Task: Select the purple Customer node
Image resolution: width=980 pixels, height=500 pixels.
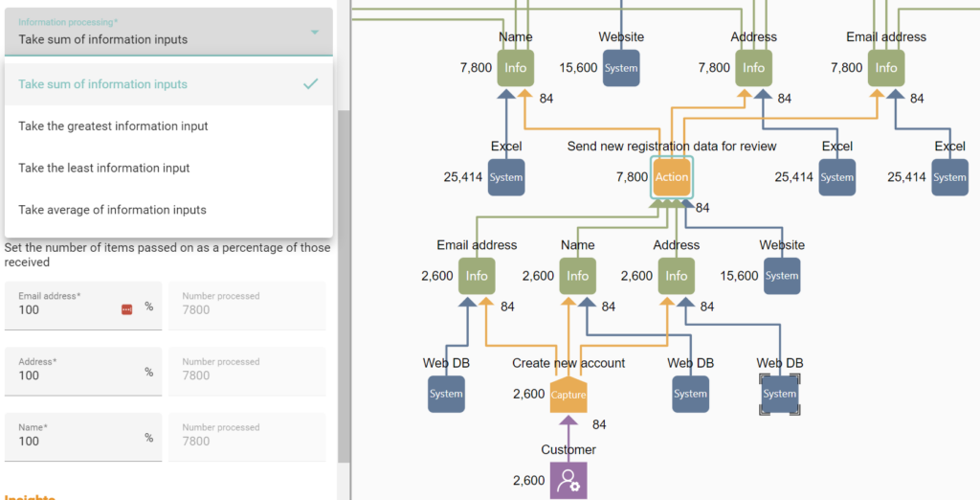Action: click(x=568, y=481)
